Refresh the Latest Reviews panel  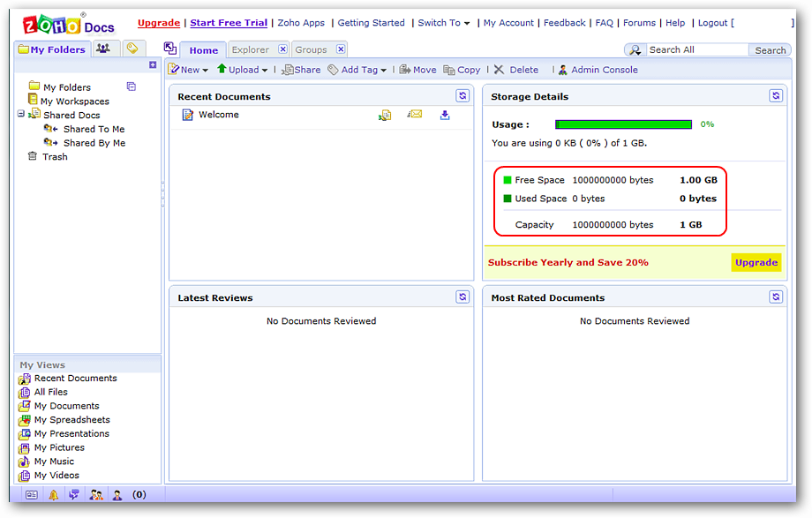[x=462, y=297]
